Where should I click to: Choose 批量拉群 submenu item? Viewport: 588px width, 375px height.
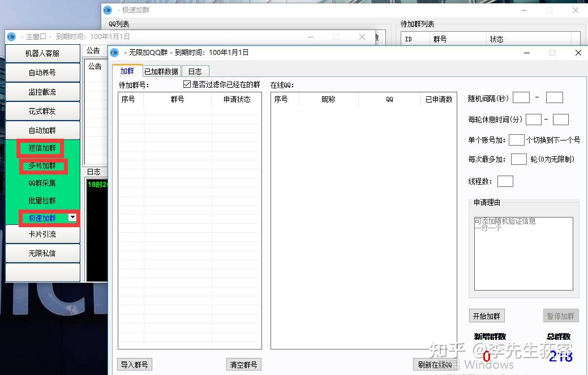click(x=42, y=201)
